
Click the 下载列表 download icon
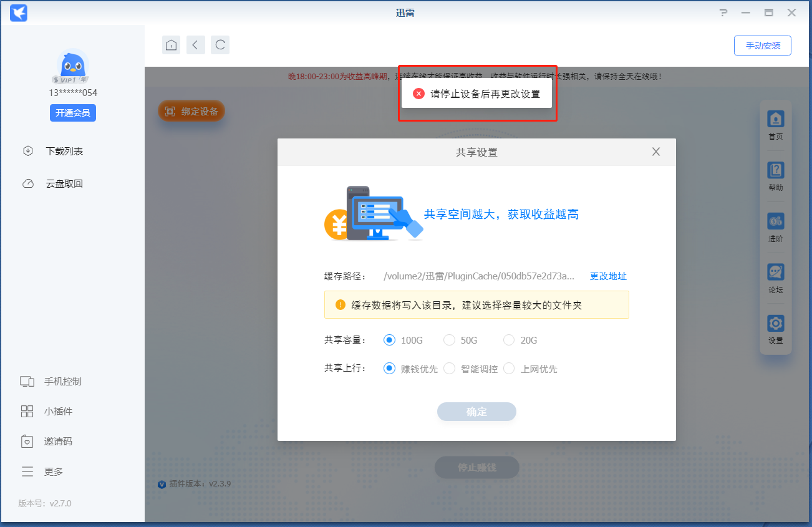point(27,151)
